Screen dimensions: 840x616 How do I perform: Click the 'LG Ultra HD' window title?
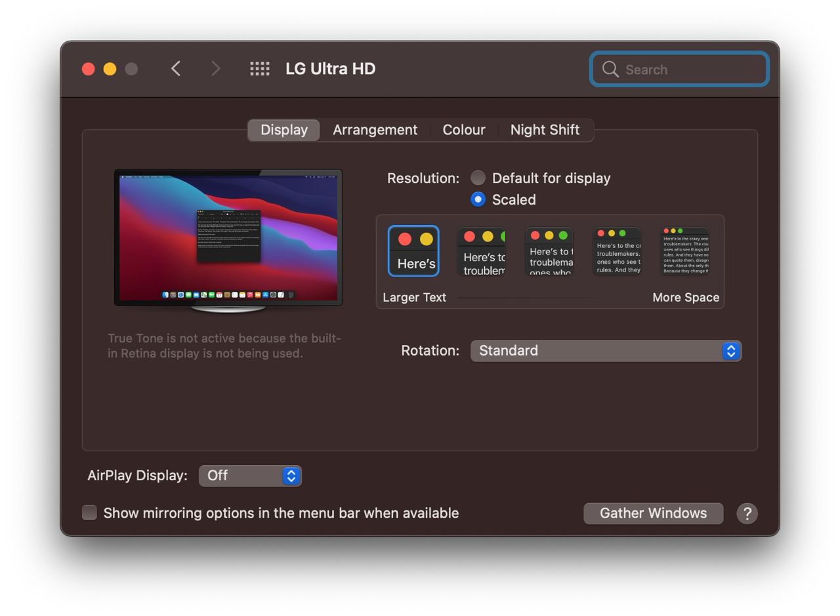coord(330,69)
